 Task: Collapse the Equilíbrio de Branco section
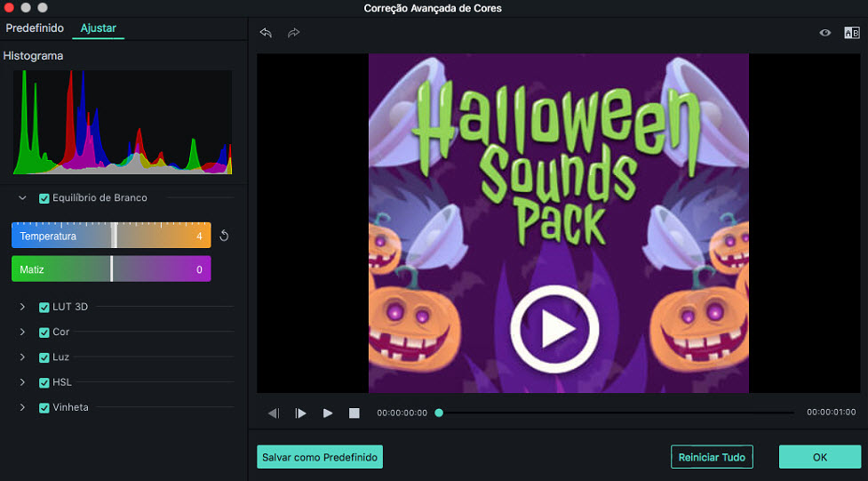22,198
